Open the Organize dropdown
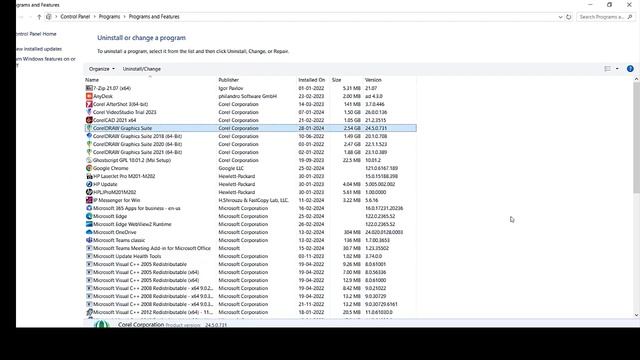640x360 pixels. pyautogui.click(x=102, y=69)
